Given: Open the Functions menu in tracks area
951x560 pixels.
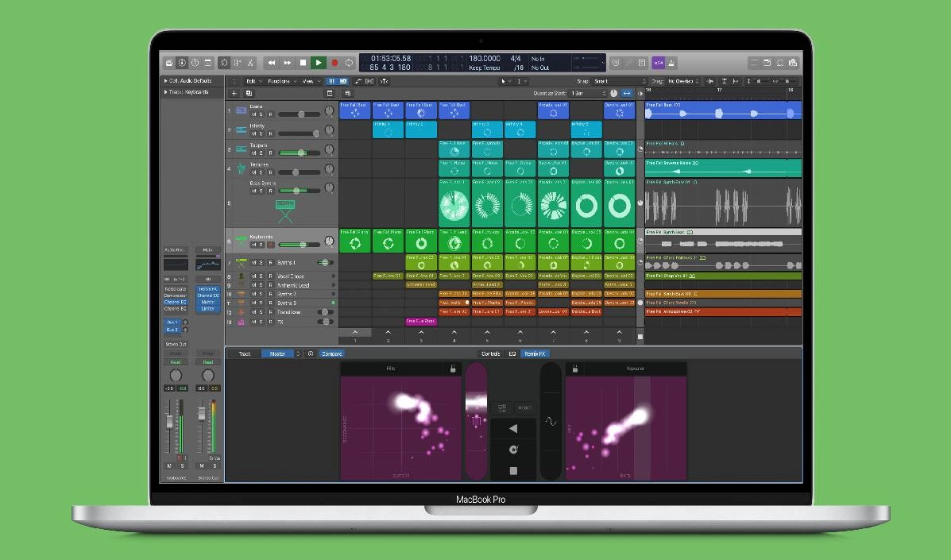Looking at the screenshot, I should 281,81.
